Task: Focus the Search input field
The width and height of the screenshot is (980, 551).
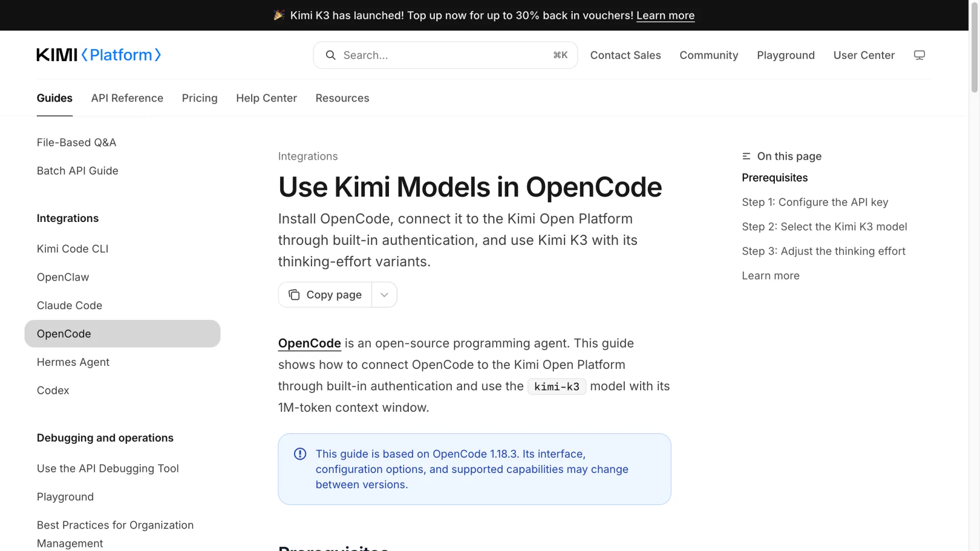Action: point(446,55)
